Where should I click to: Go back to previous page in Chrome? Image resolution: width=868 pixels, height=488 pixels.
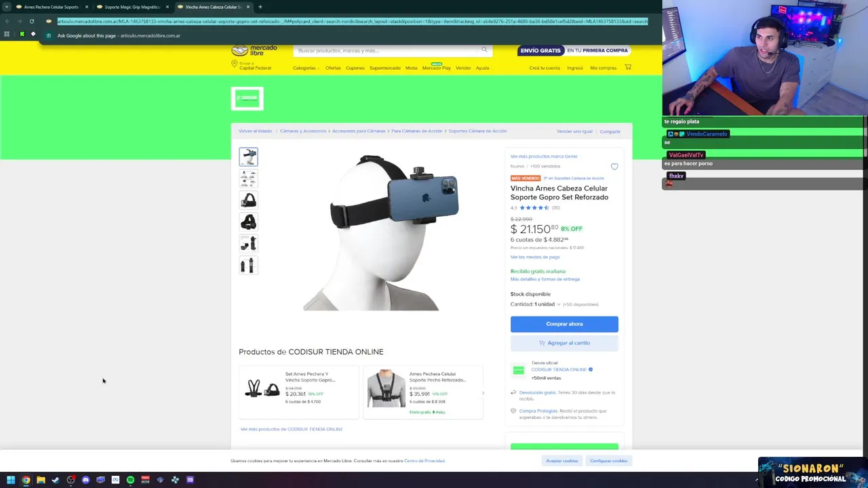click(x=7, y=21)
